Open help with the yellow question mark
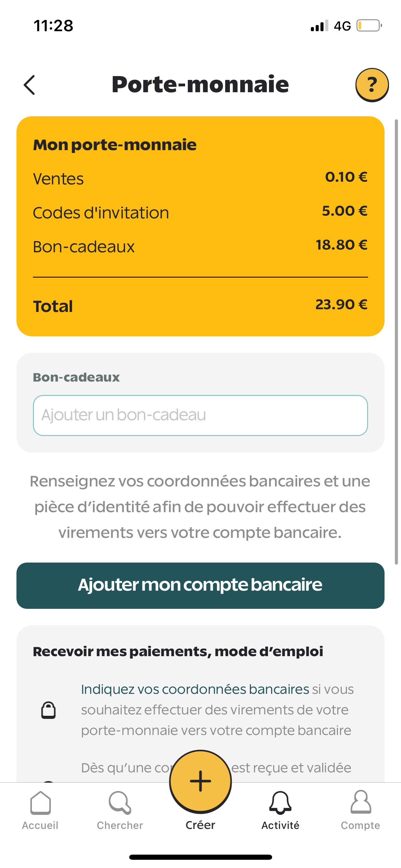The height and width of the screenshot is (868, 401). pyautogui.click(x=372, y=85)
